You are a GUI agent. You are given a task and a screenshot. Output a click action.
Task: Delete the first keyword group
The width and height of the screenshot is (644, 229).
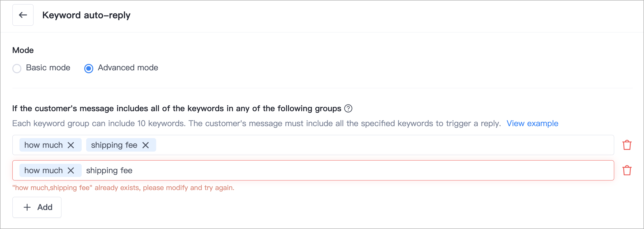[x=627, y=145]
